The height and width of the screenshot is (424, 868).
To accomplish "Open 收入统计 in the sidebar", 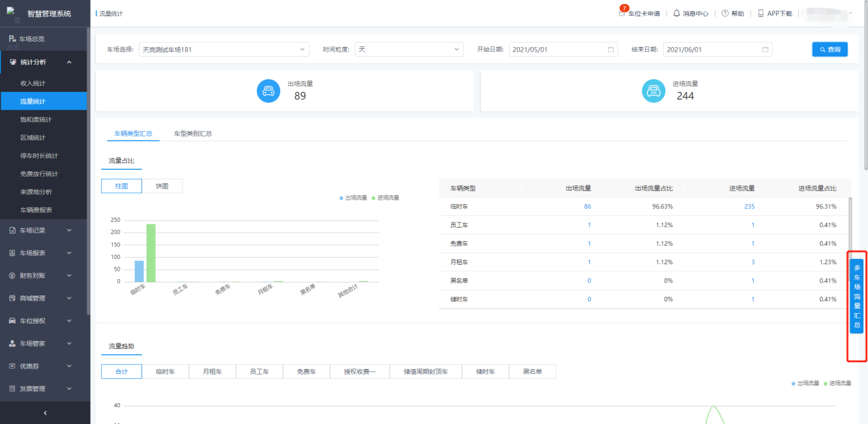I will [x=33, y=83].
